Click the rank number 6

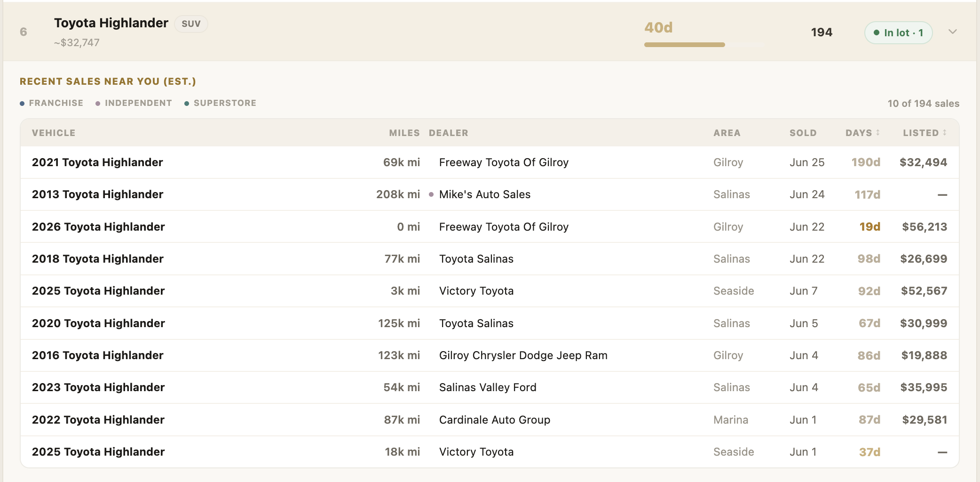24,32
